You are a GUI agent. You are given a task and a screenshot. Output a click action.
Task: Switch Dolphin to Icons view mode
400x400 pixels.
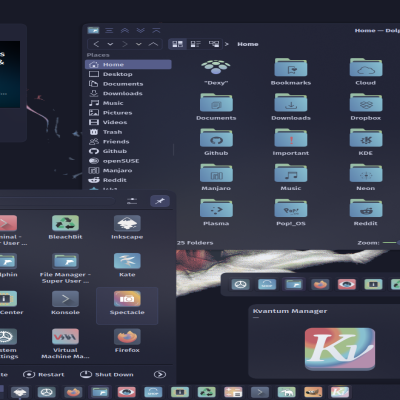(x=177, y=44)
